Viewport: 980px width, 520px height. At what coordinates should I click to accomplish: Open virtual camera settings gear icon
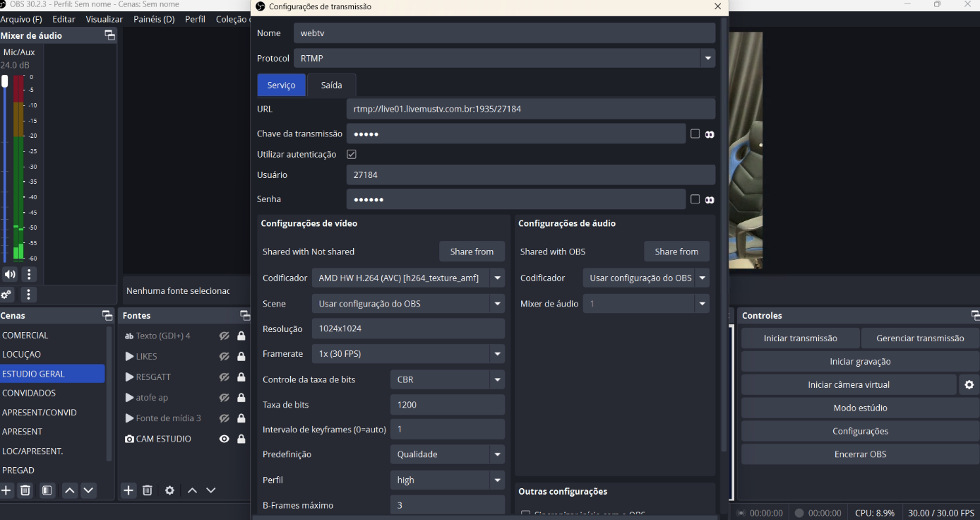969,385
